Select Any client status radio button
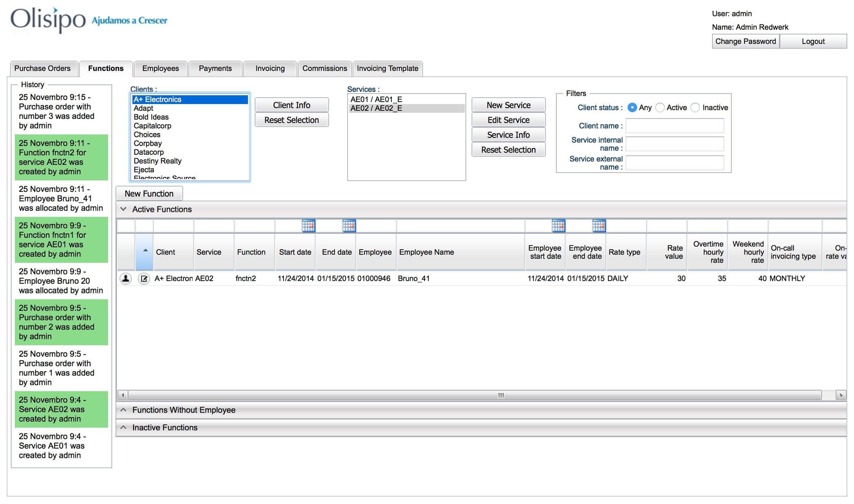This screenshot has width=854, height=504. tap(632, 108)
